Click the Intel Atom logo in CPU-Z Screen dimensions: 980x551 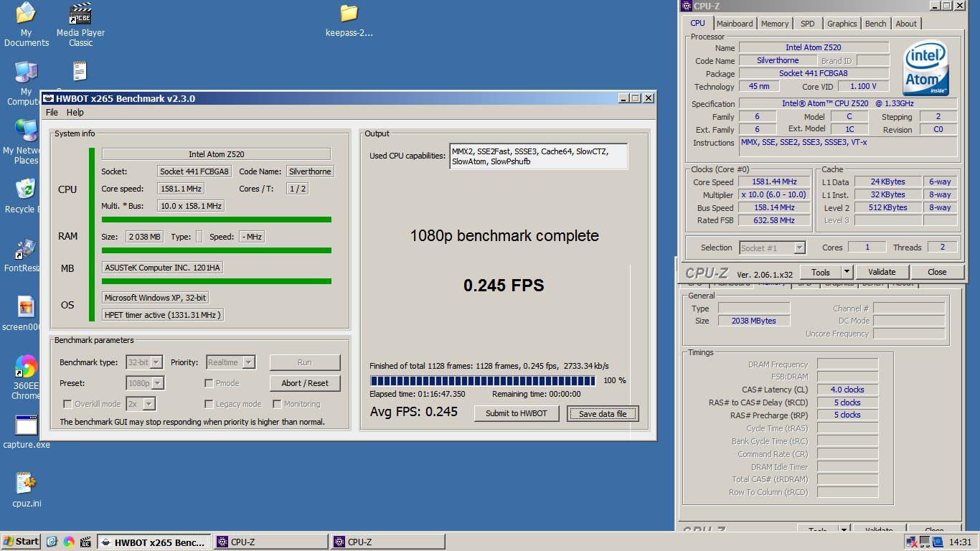click(x=925, y=69)
